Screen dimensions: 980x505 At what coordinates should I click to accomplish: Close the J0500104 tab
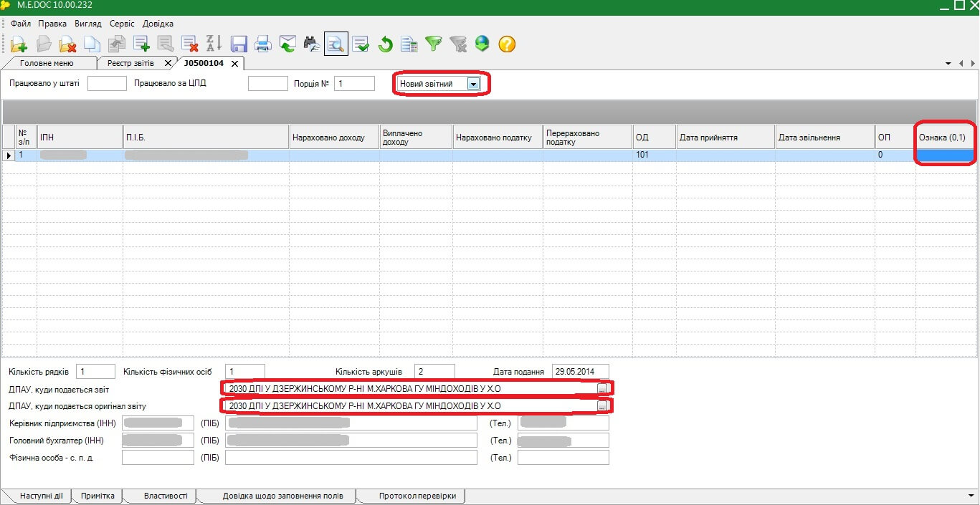tap(234, 64)
